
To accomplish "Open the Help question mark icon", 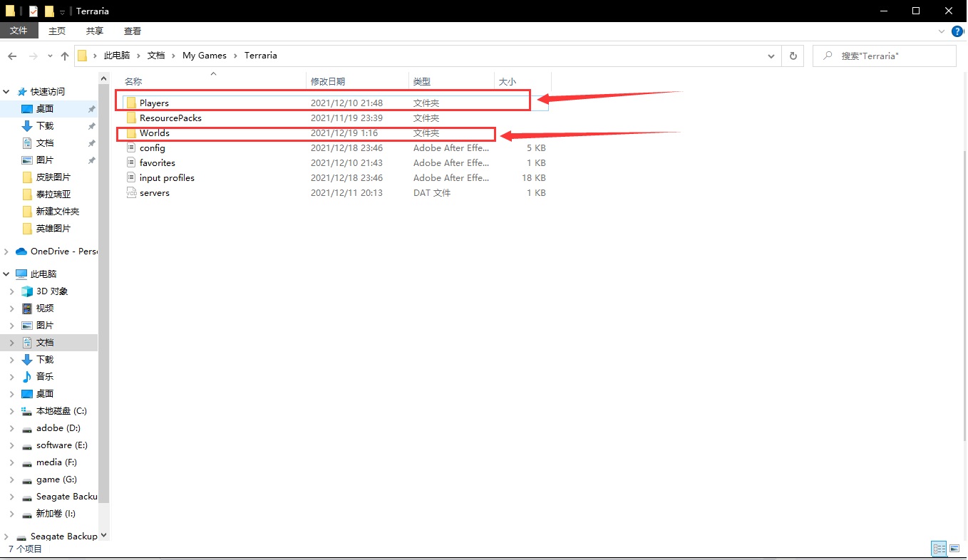I will point(959,31).
